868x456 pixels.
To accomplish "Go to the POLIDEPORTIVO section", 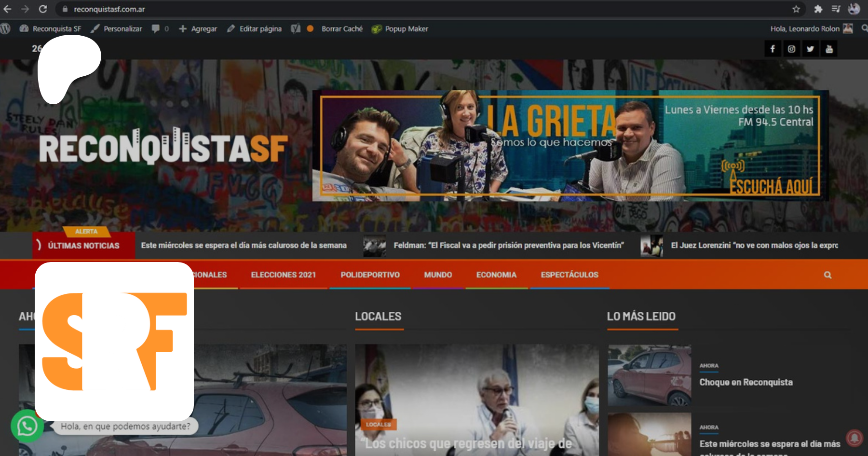I will [x=370, y=275].
